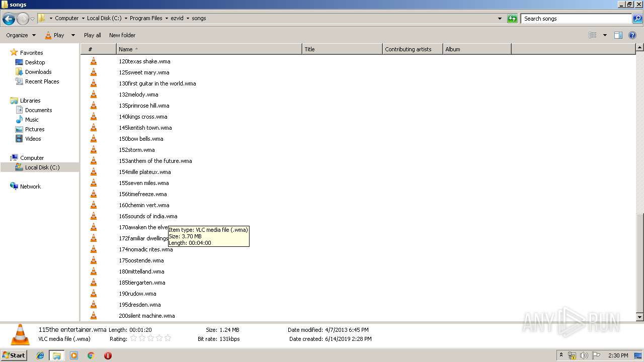Open the Pictures library
The image size is (644, 362).
tap(35, 129)
